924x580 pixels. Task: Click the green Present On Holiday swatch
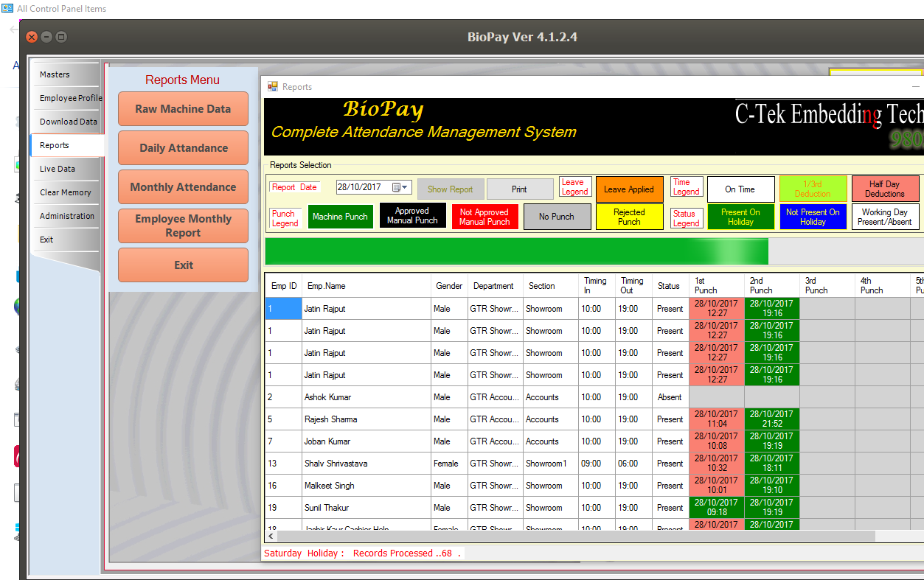[x=741, y=217]
